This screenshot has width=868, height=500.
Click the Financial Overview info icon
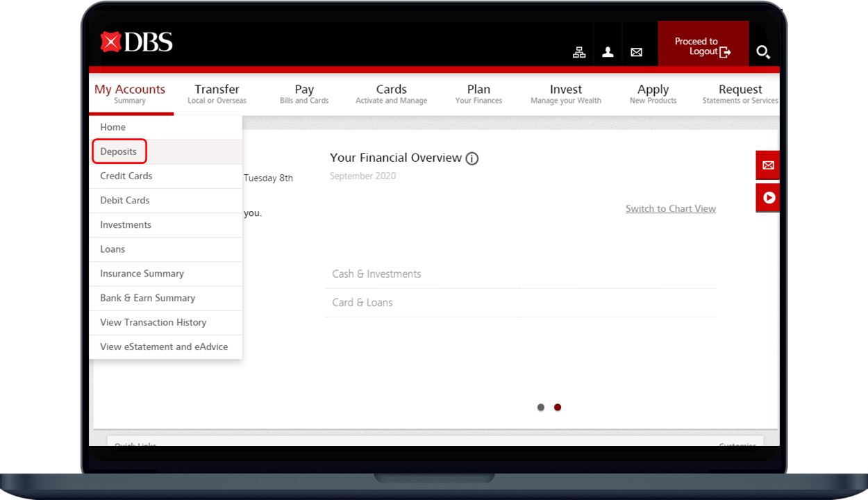(x=472, y=158)
